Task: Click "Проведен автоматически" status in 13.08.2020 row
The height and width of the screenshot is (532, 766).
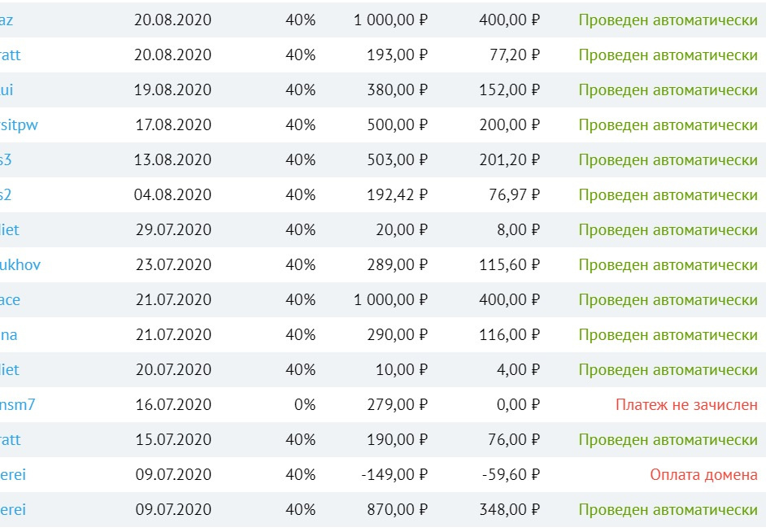Action: [668, 160]
